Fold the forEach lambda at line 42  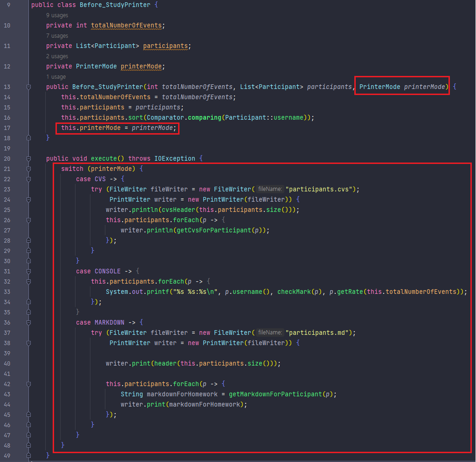click(28, 384)
